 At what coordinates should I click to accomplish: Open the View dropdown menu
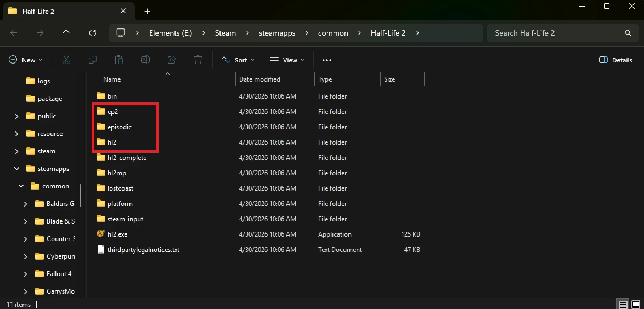pyautogui.click(x=287, y=60)
